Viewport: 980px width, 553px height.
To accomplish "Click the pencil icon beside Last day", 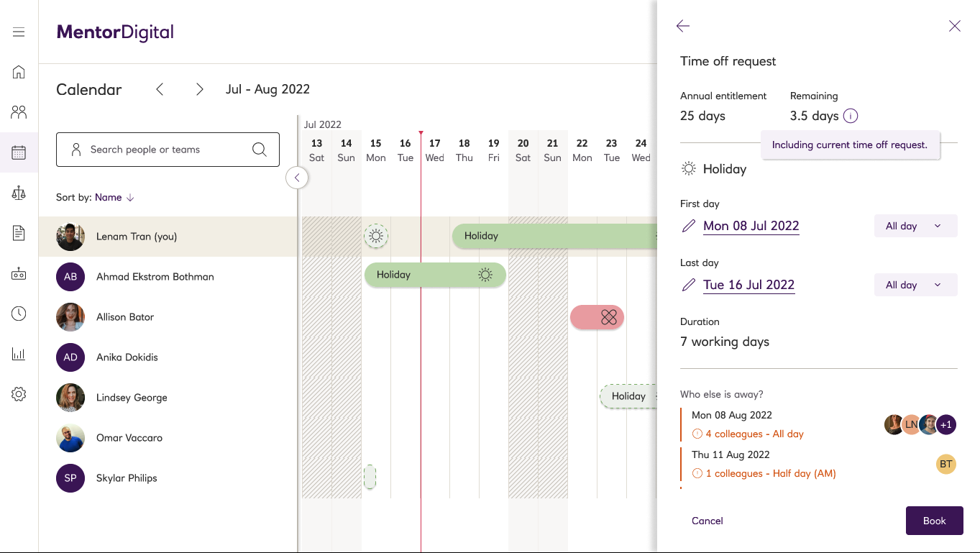I will pos(689,285).
